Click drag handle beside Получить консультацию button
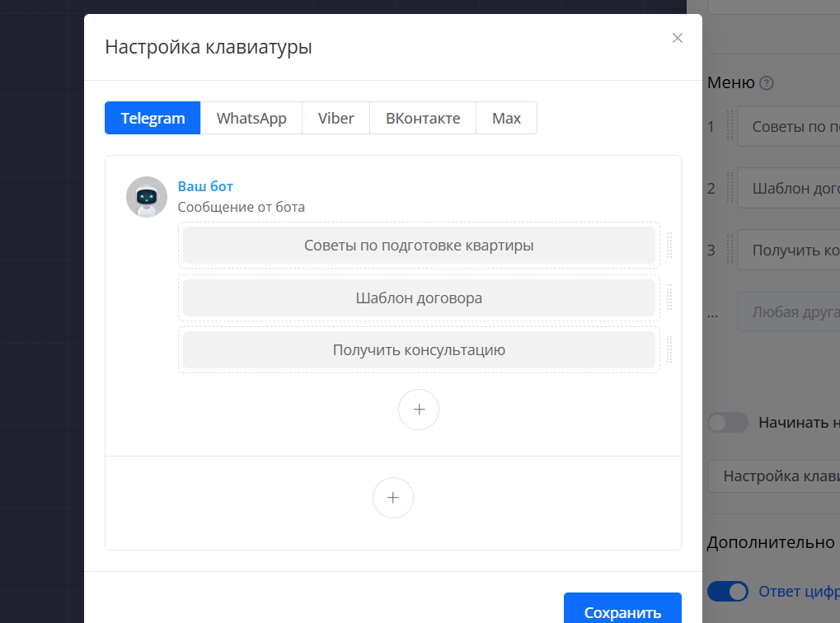This screenshot has height=623, width=840. click(669, 349)
